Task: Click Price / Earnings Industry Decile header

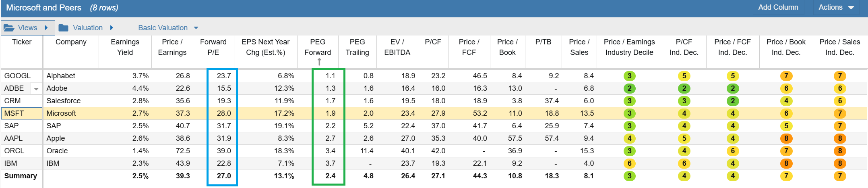Action: tap(629, 47)
